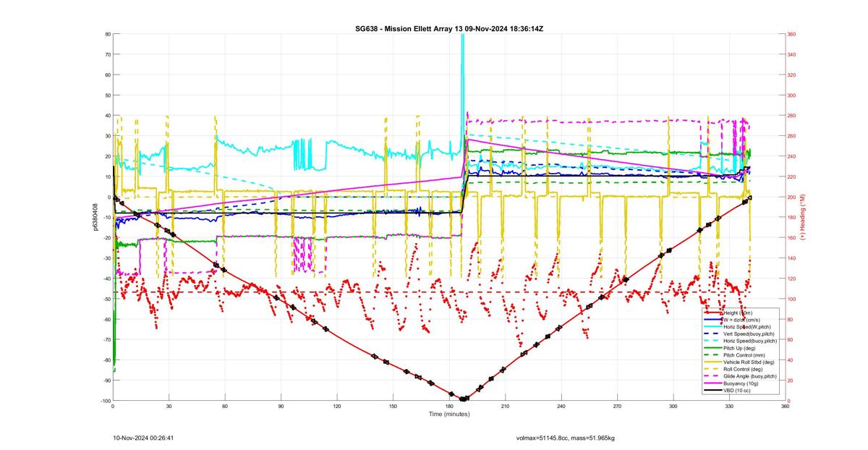The image size is (868, 450).
Task: Click legend entry "Vert Speed(buoy,pitch)"
Action: point(749,334)
